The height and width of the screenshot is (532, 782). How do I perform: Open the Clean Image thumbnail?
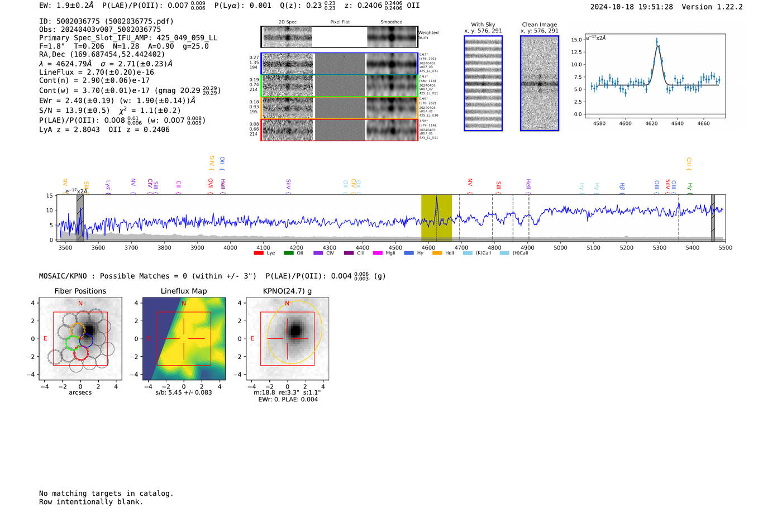(540, 83)
